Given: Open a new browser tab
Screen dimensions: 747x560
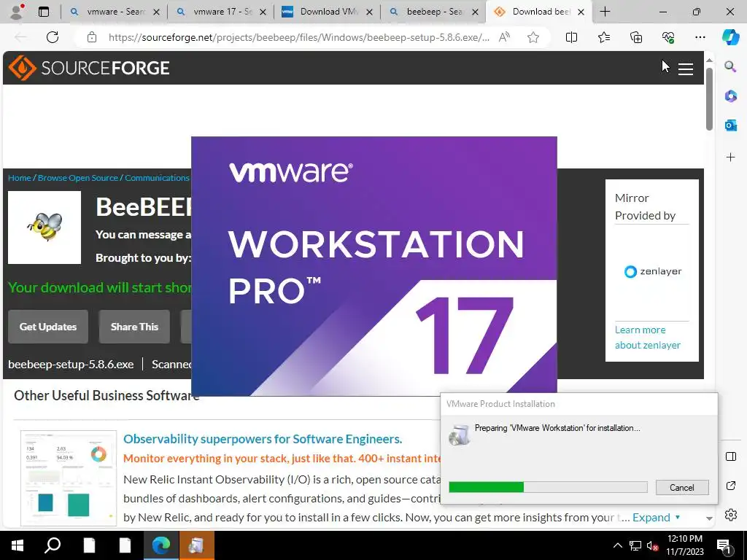Looking at the screenshot, I should [x=605, y=12].
